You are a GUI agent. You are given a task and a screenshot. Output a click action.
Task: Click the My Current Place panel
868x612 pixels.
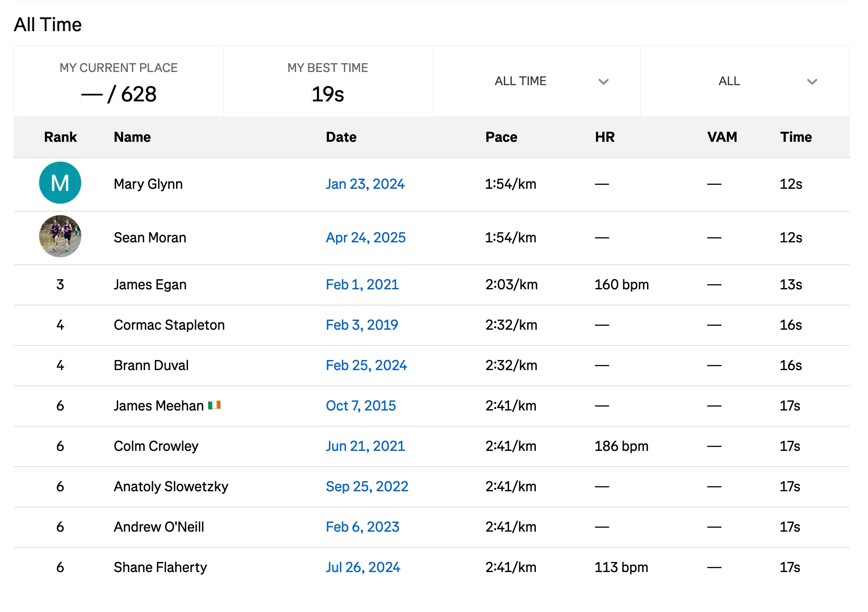(x=119, y=81)
